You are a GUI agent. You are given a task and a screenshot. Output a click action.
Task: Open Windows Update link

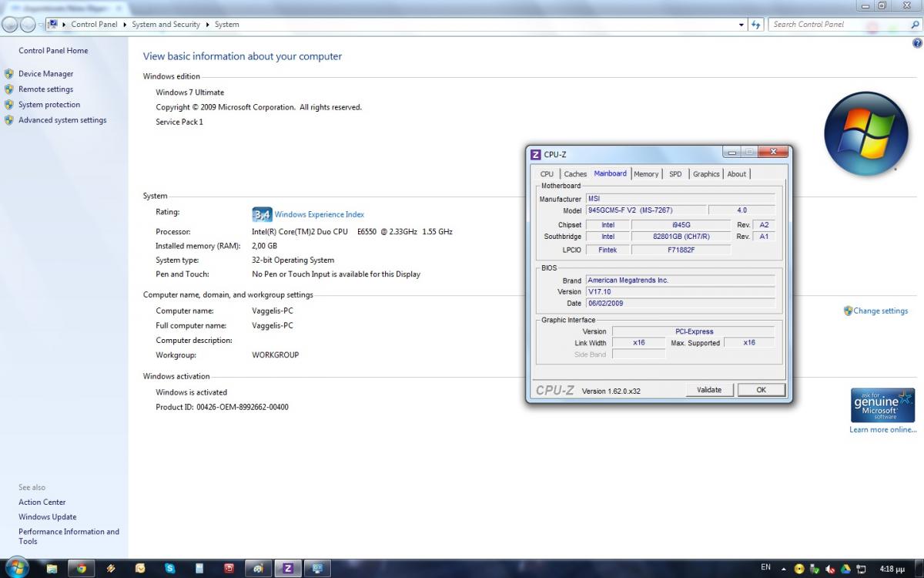tap(48, 517)
